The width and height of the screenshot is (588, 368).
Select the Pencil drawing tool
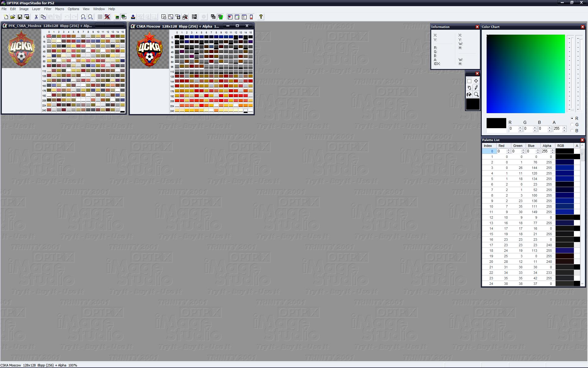click(x=476, y=88)
